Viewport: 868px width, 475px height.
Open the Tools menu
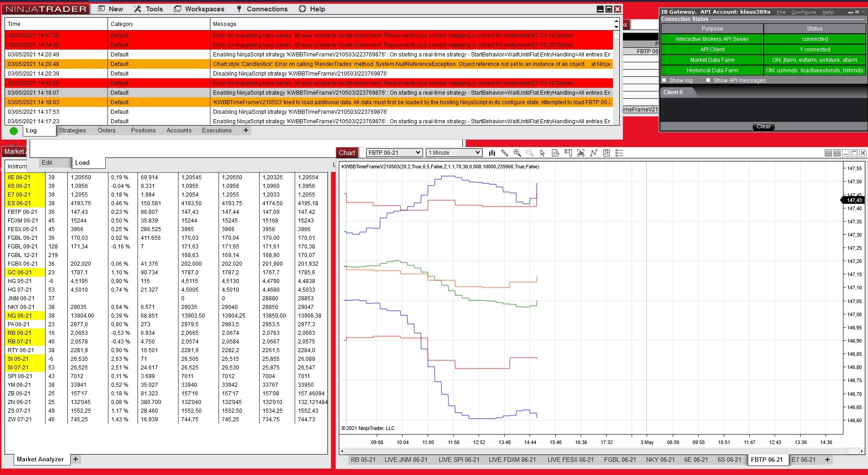pyautogui.click(x=149, y=9)
